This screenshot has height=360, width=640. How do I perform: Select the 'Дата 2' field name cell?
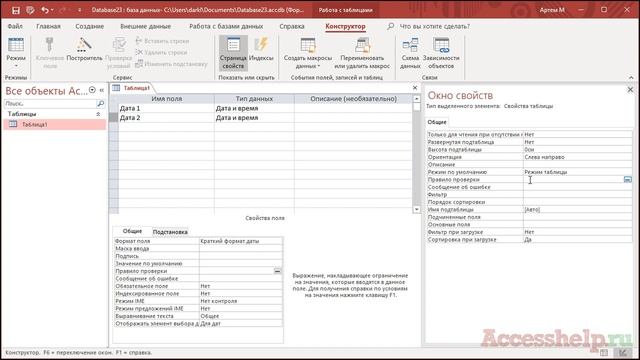[166, 118]
